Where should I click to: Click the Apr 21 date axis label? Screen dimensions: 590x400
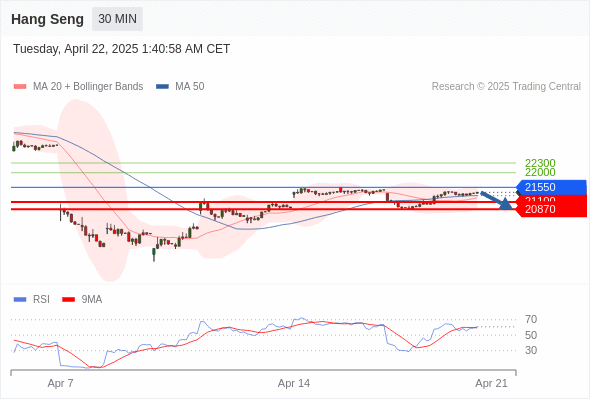pos(491,383)
